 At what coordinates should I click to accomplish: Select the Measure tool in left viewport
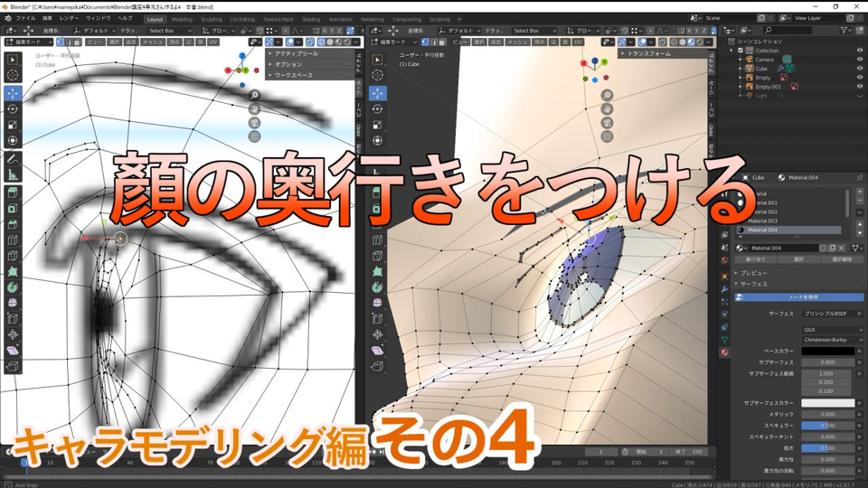tap(13, 175)
